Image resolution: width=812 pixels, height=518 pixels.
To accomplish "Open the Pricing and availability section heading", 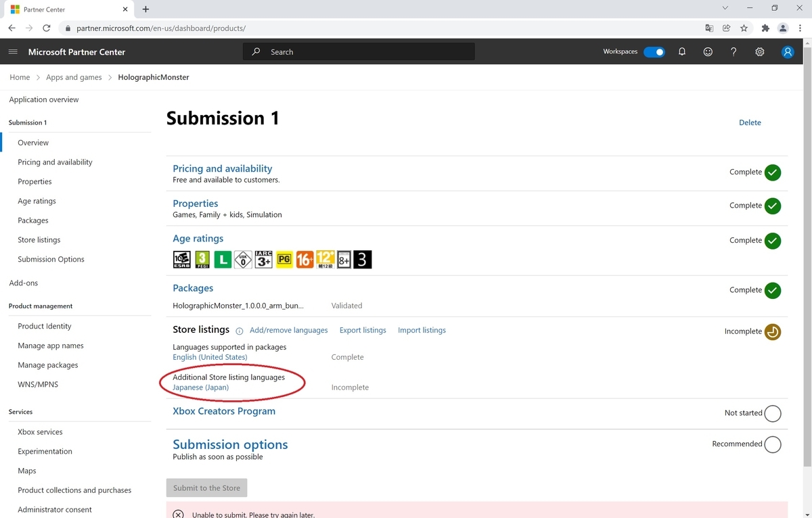I will 223,168.
